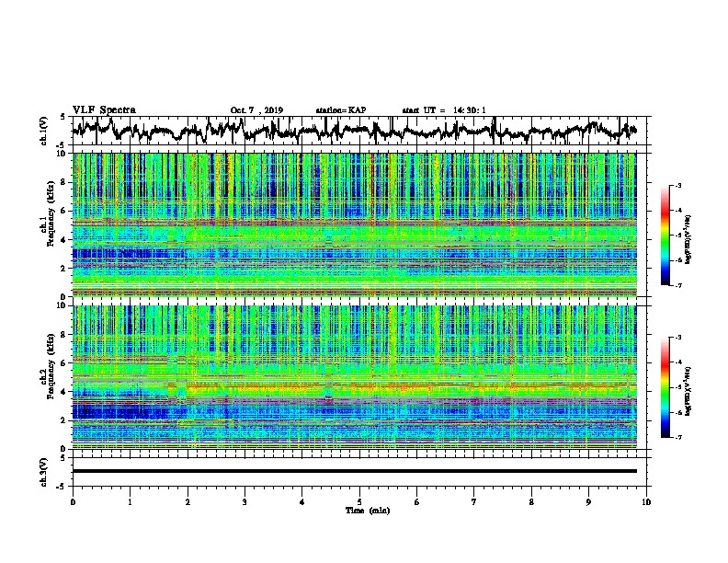Click tick label "5" on the Time axis
Image resolution: width=728 pixels, height=563 pixels.
click(x=359, y=502)
